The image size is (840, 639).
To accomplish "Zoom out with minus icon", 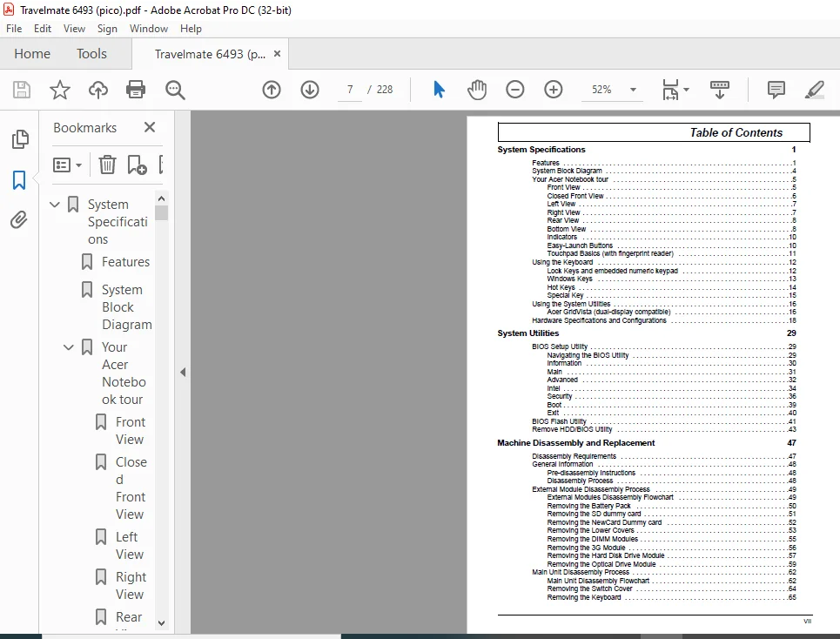I will (x=514, y=90).
